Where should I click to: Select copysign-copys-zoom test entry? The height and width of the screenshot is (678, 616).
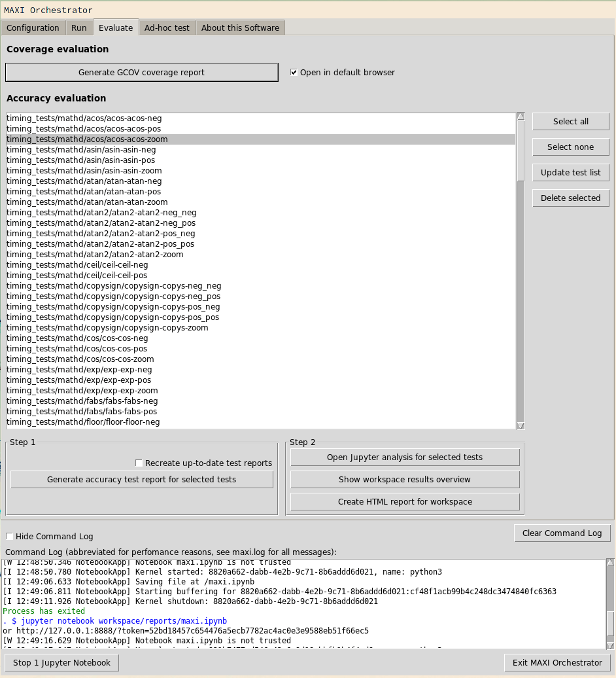point(261,328)
